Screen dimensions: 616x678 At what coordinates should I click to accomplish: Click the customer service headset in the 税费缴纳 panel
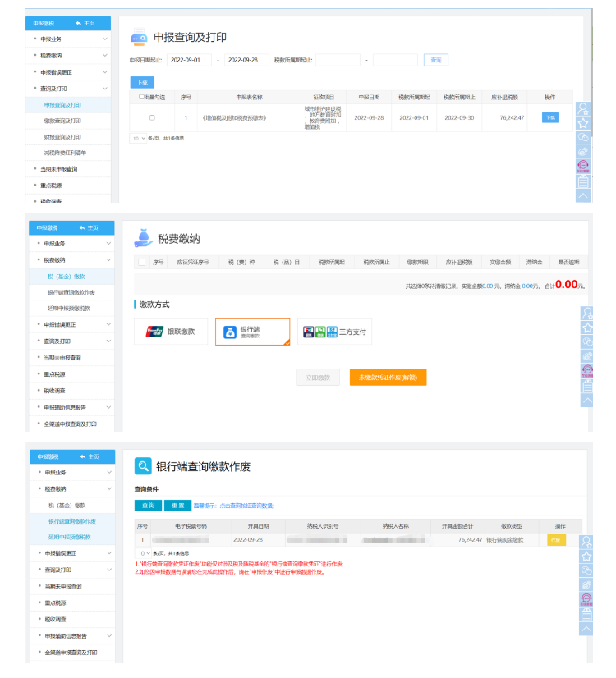click(x=587, y=371)
